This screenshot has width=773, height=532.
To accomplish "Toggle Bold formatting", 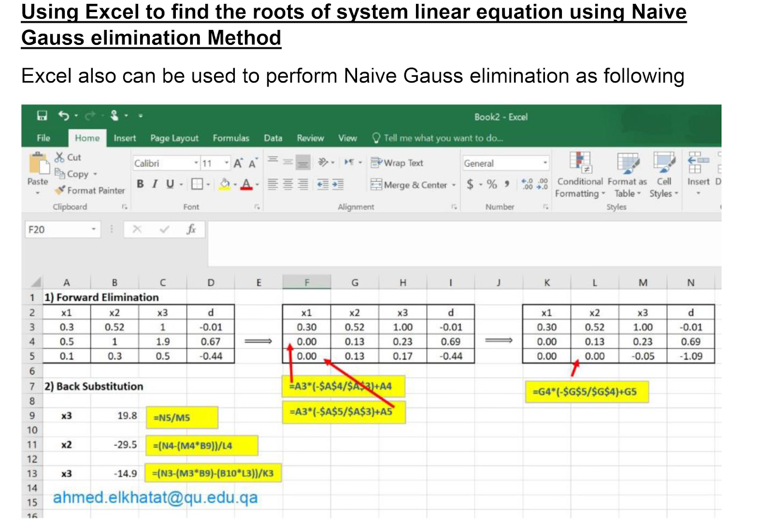I will (x=140, y=184).
